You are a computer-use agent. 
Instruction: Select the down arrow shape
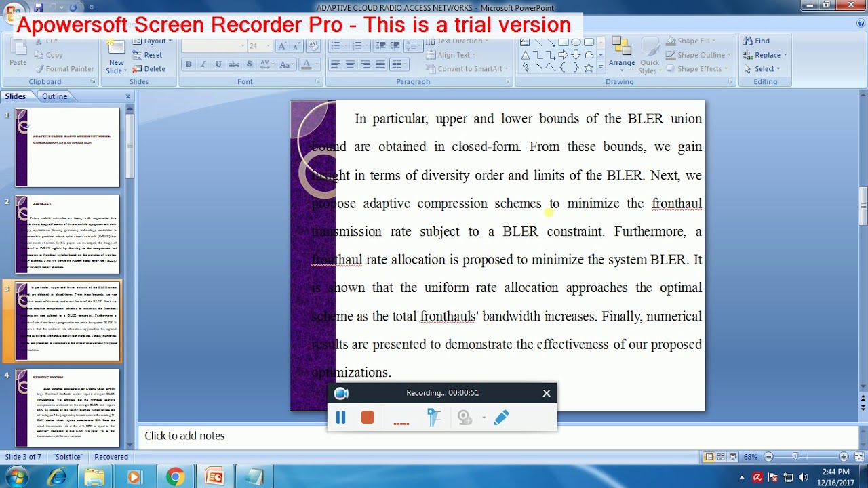coord(576,55)
